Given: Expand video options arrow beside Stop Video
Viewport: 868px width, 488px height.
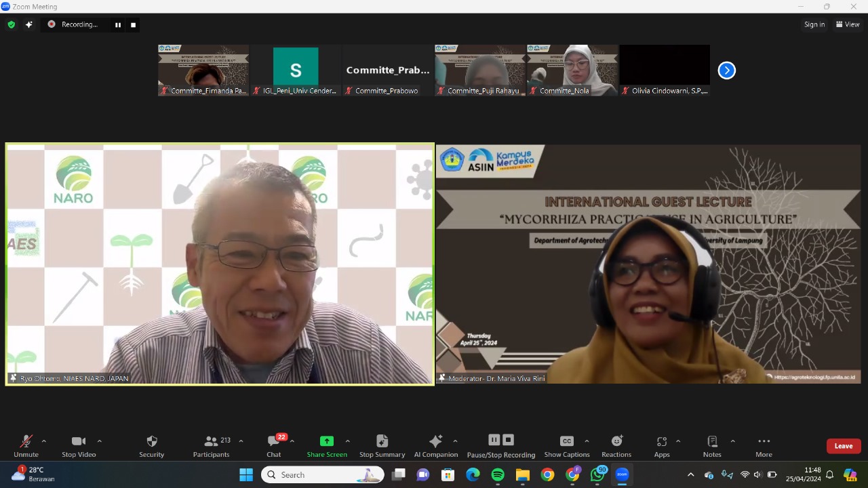Looking at the screenshot, I should (x=99, y=441).
